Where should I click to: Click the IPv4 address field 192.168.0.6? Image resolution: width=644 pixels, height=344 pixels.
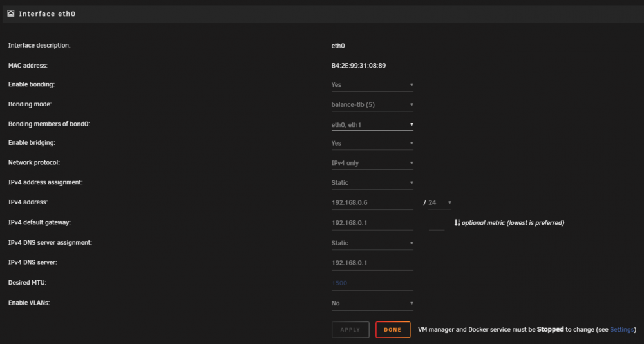(x=372, y=203)
